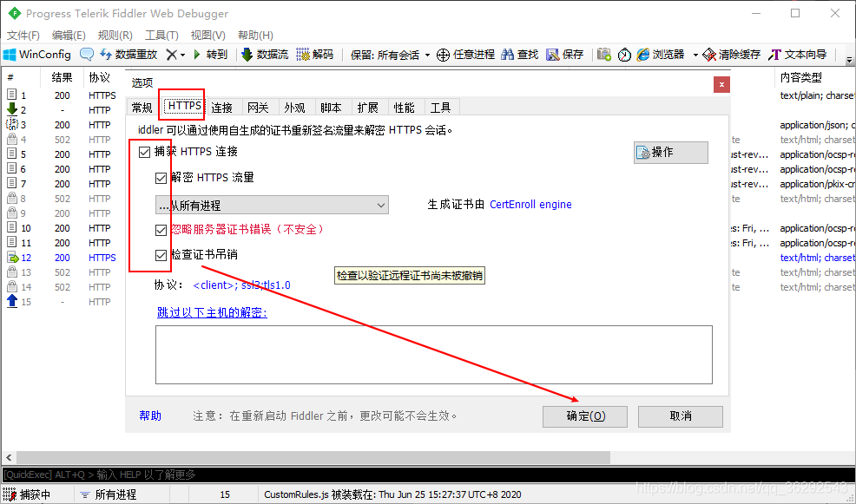Switch to the 常规 options tab
This screenshot has height=504, width=856.
click(x=142, y=108)
